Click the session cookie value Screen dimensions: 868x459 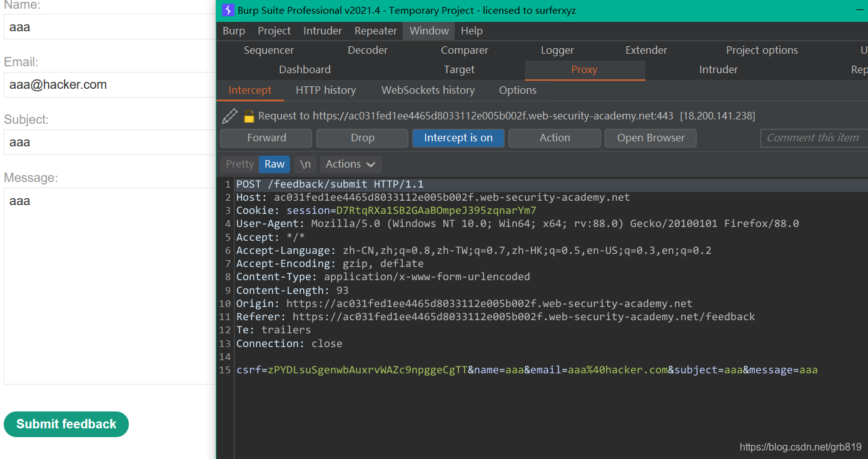pyautogui.click(x=437, y=210)
